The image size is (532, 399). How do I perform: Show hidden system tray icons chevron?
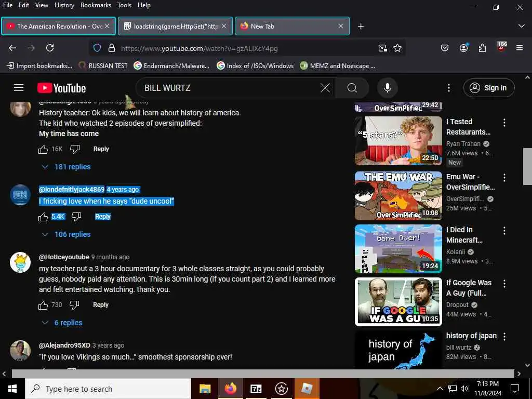click(440, 389)
